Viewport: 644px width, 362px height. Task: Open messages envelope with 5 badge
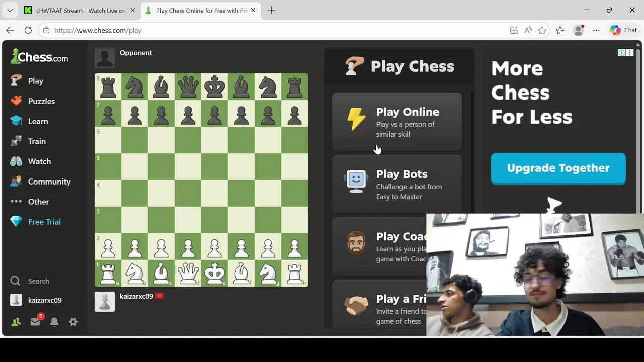tap(35, 321)
